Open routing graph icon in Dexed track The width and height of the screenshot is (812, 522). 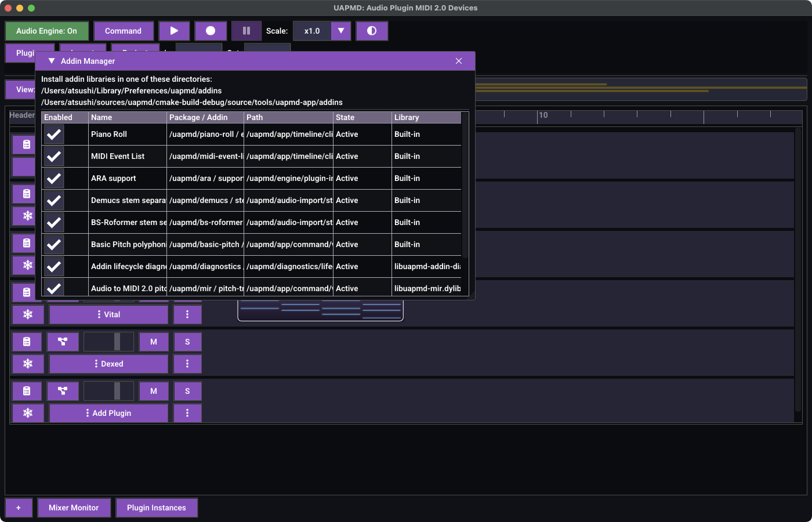pos(63,342)
